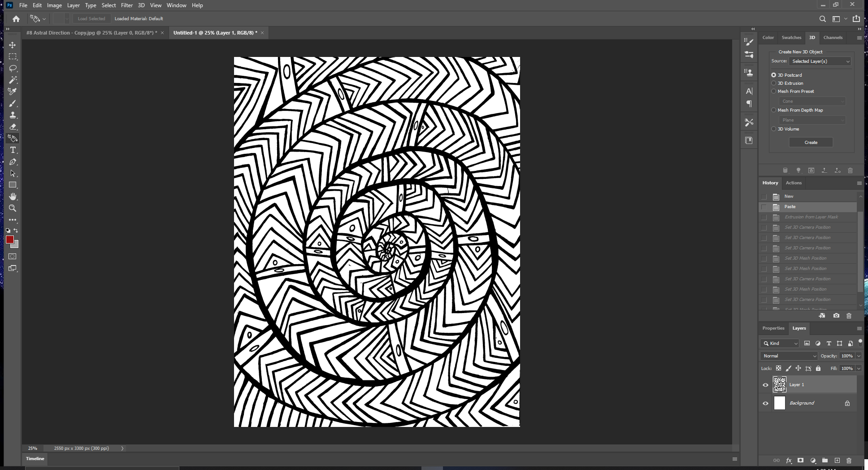Create new snapshot camera icon in History
868x470 pixels.
(x=836, y=316)
